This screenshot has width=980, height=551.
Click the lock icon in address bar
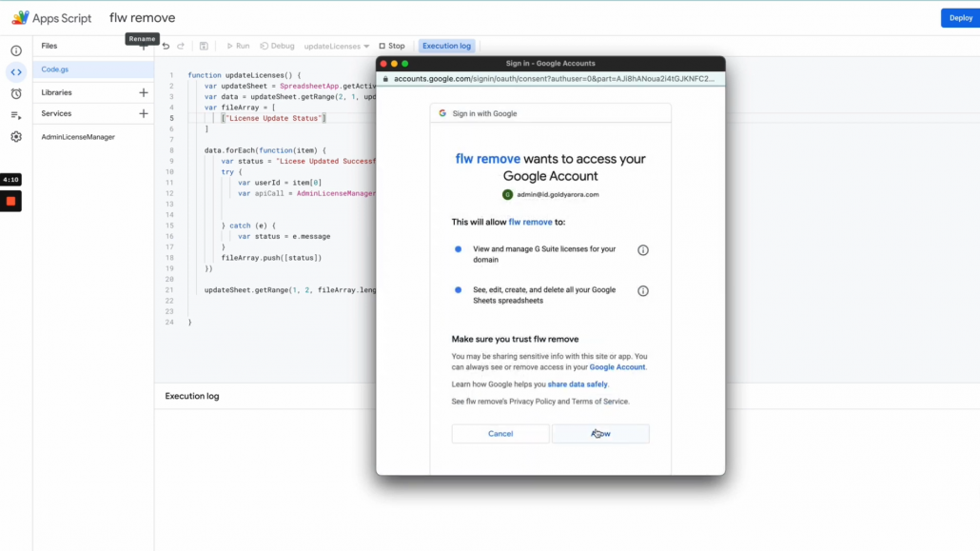385,79
